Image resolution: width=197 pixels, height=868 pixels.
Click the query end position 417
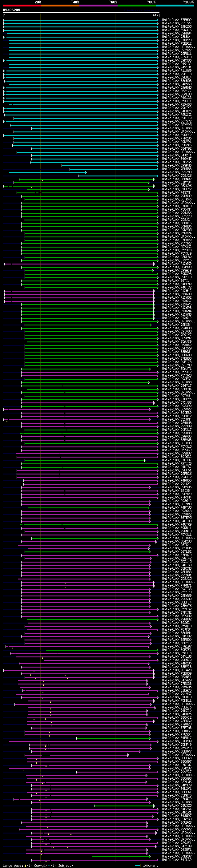tap(155, 15)
